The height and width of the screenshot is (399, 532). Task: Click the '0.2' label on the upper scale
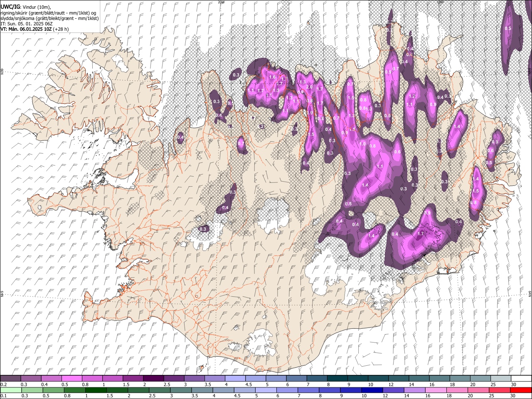3,384
